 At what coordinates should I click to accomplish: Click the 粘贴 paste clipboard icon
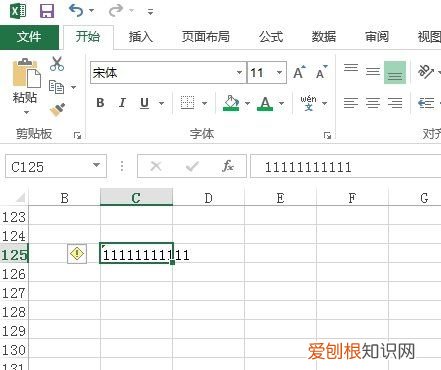point(26,73)
